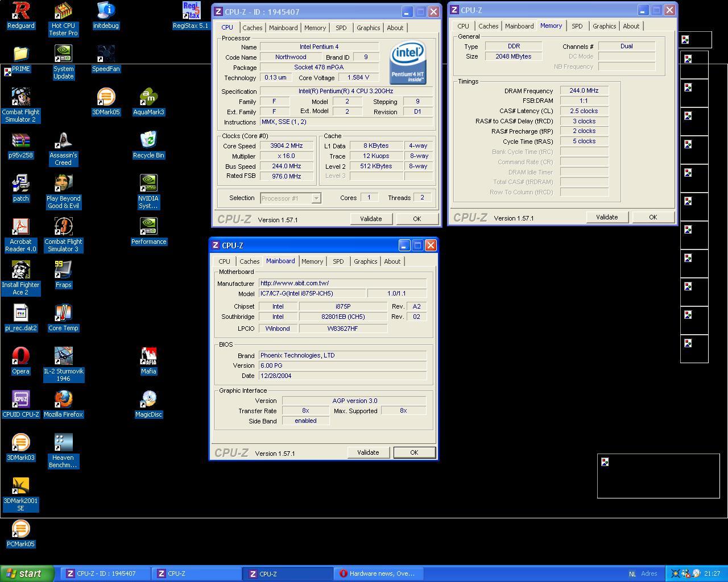Viewport: 728px width, 582px height.
Task: Open Mainboard tab in CPU-Z ID window
Action: click(283, 28)
